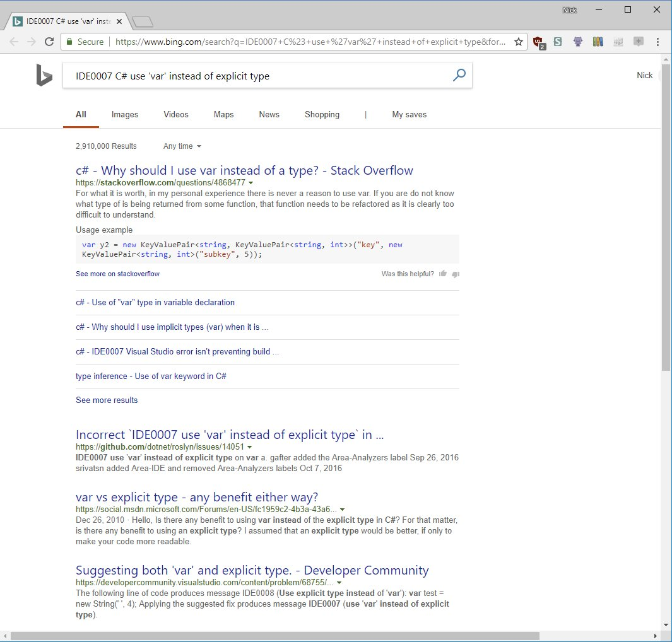
Task: Open the colorful books extension icon
Action: coord(598,42)
